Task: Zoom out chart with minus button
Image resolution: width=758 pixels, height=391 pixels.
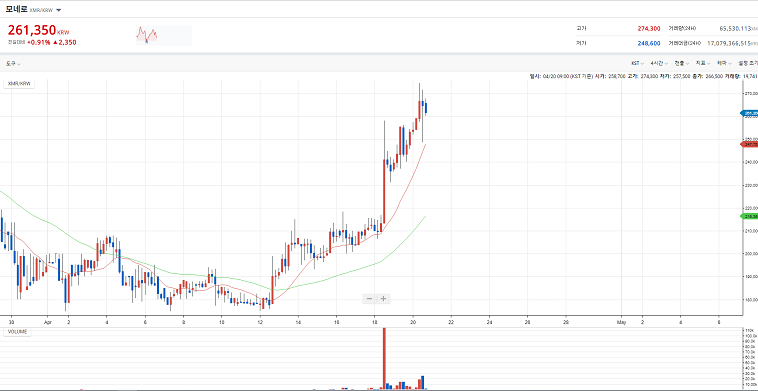Action: (x=369, y=299)
